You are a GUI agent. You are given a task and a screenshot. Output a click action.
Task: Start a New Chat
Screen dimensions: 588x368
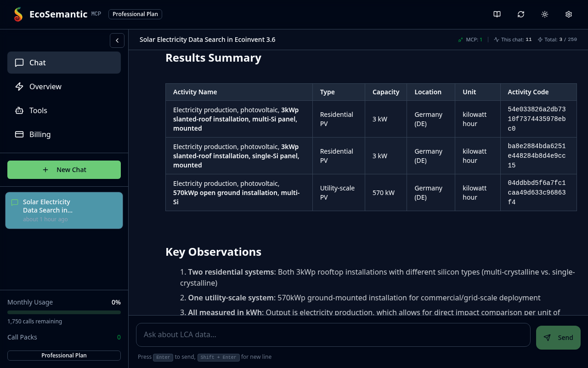point(64,170)
